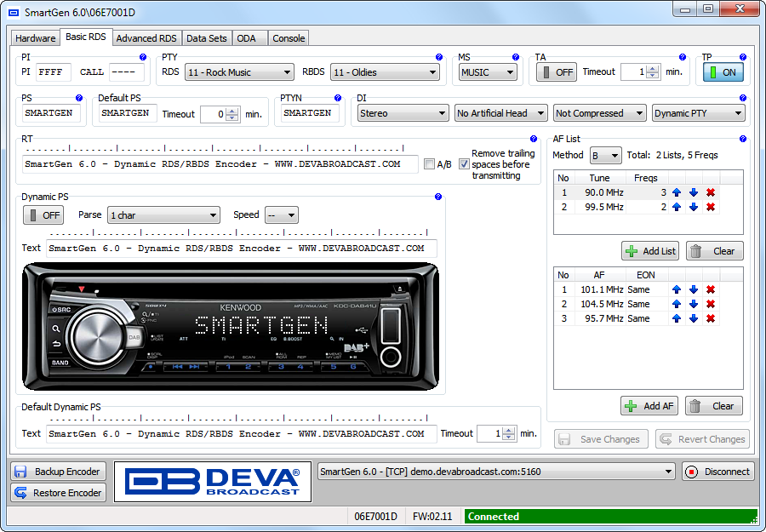Viewport: 766px width, 532px height.
Task: Click the Add List button
Action: pos(651,251)
